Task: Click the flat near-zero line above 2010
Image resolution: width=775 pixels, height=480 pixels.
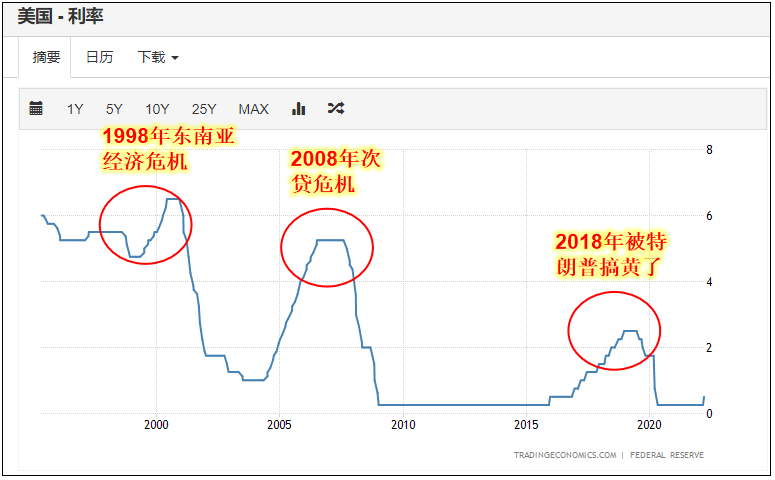Action: point(403,404)
